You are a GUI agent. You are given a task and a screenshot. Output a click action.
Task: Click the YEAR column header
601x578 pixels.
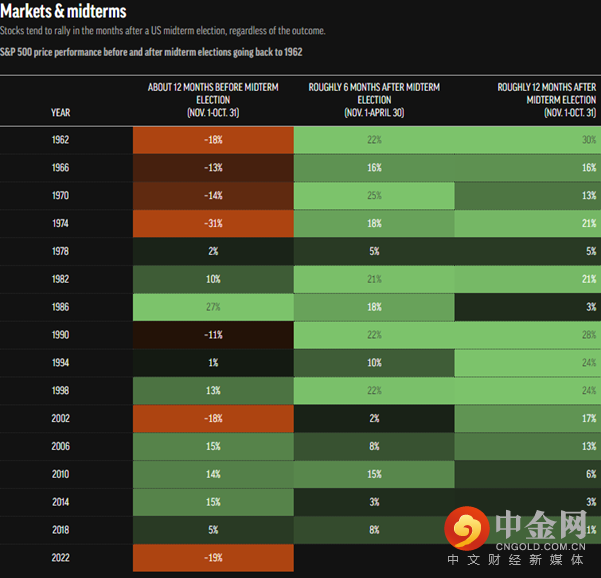61,112
